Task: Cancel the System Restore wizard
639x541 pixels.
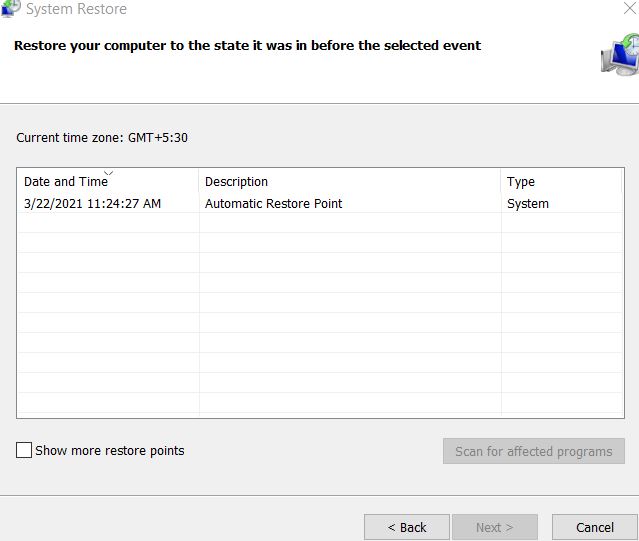Action: tap(595, 527)
